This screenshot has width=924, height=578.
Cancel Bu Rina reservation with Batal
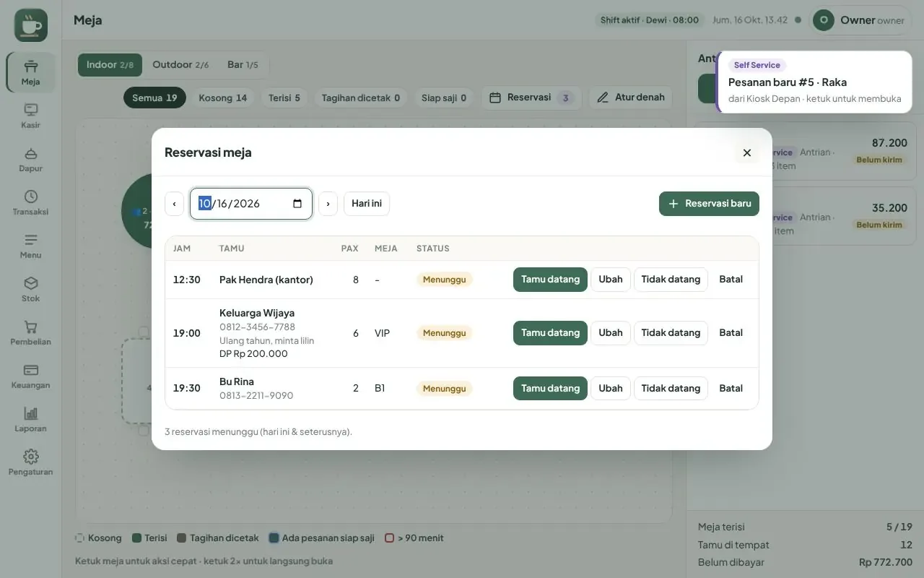731,389
